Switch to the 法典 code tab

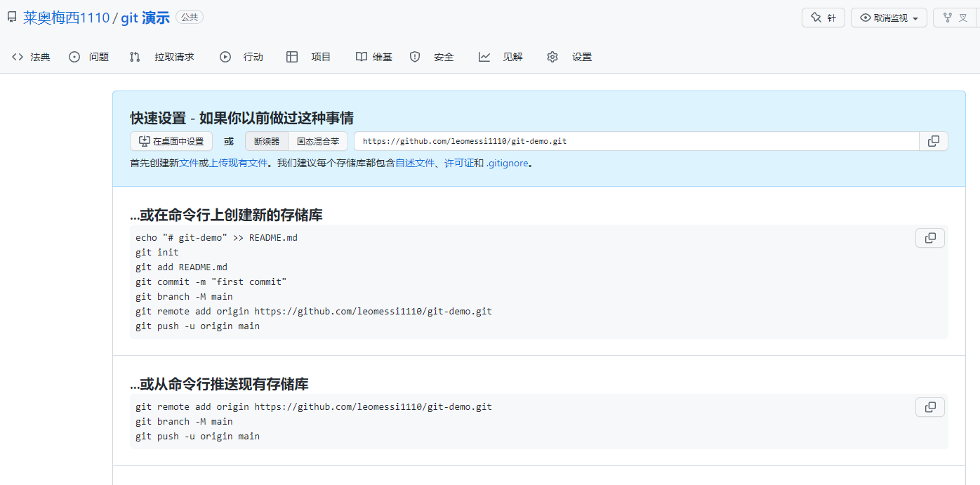click(31, 57)
